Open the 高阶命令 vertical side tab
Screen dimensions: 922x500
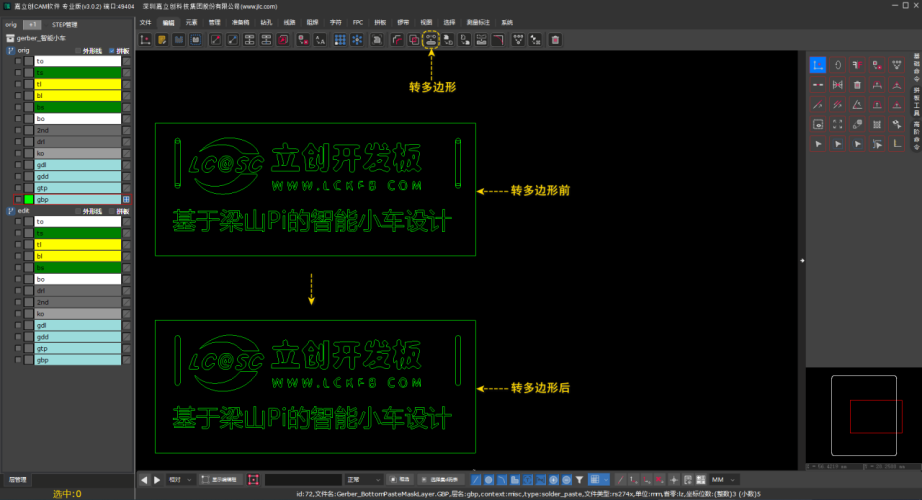tap(917, 136)
